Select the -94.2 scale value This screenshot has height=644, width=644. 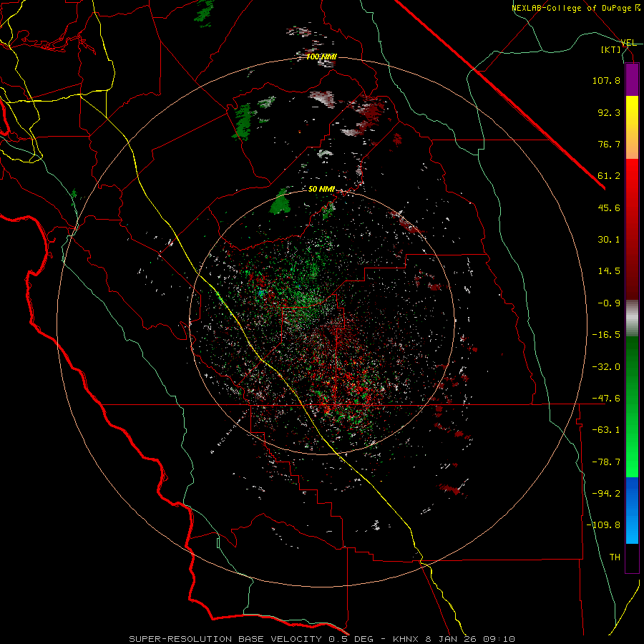click(x=606, y=494)
